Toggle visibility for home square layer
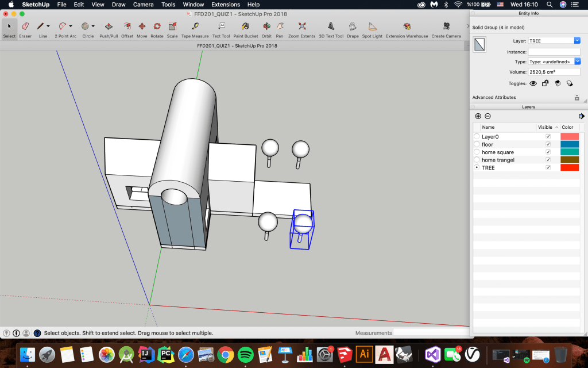The width and height of the screenshot is (588, 368). click(548, 152)
